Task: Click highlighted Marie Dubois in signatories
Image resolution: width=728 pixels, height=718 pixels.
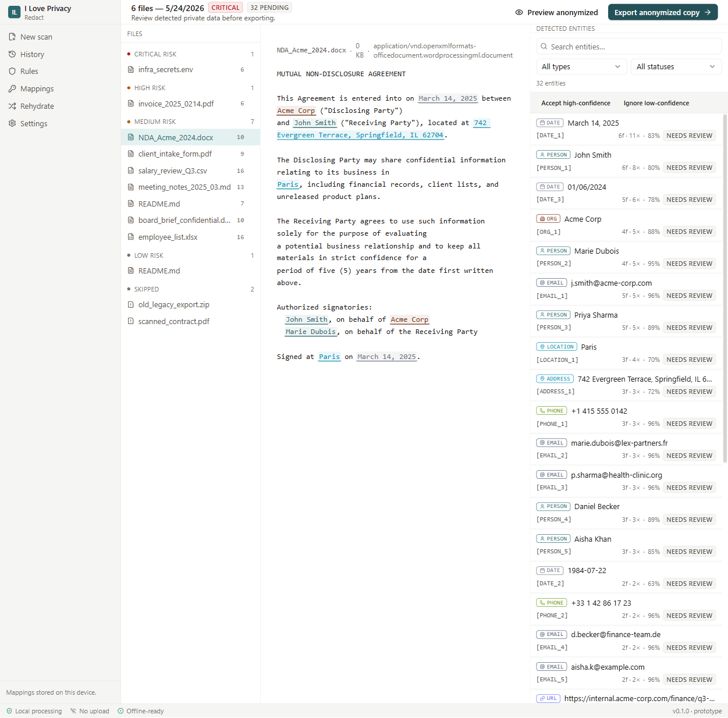Action: coord(311,332)
